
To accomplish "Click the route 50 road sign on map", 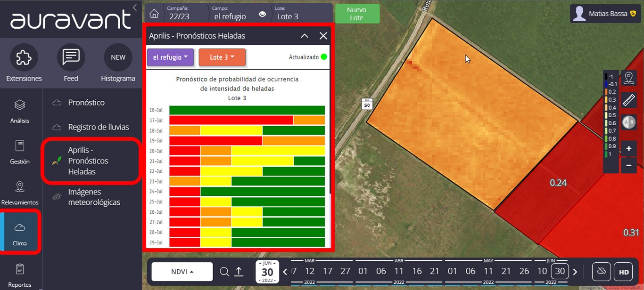I will [x=367, y=105].
